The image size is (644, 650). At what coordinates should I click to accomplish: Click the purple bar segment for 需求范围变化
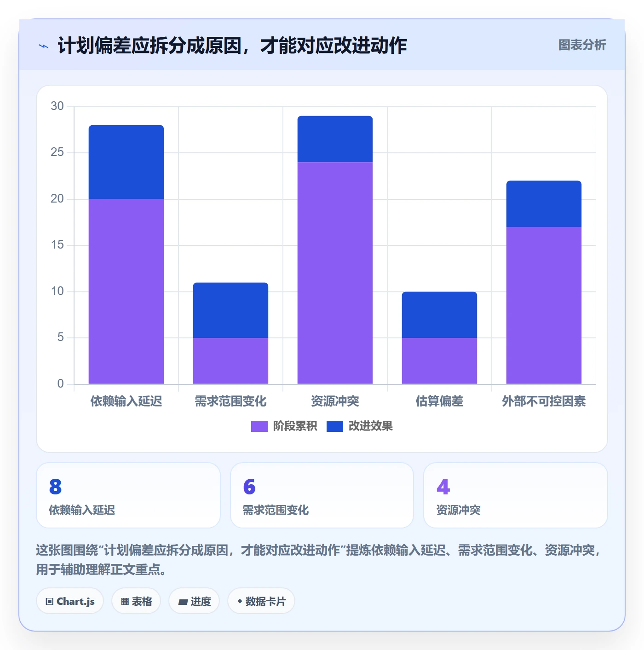230,361
